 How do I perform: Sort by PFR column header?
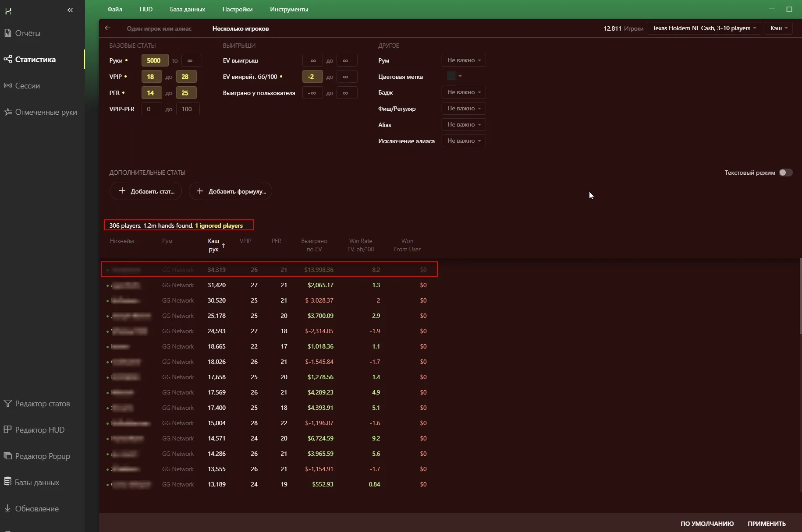pyautogui.click(x=276, y=241)
